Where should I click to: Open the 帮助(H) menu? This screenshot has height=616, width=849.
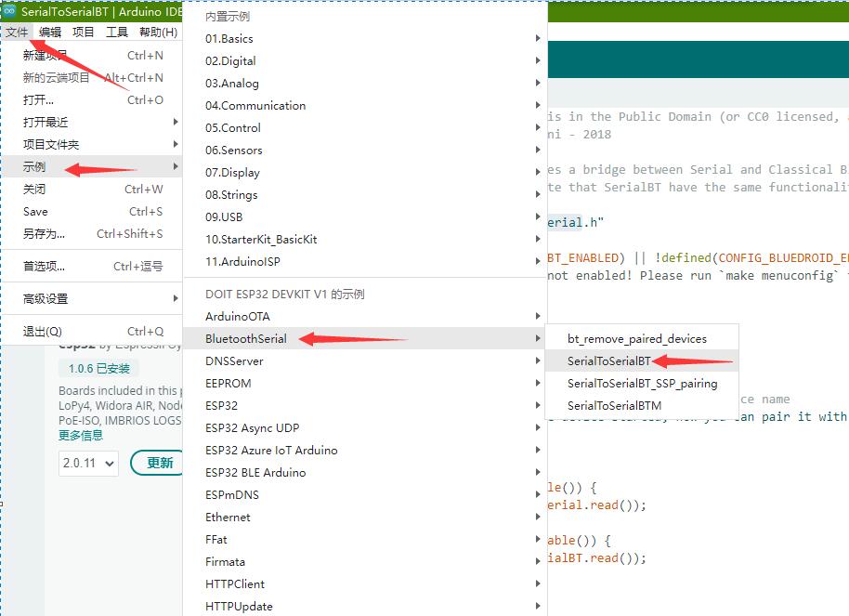(x=158, y=32)
